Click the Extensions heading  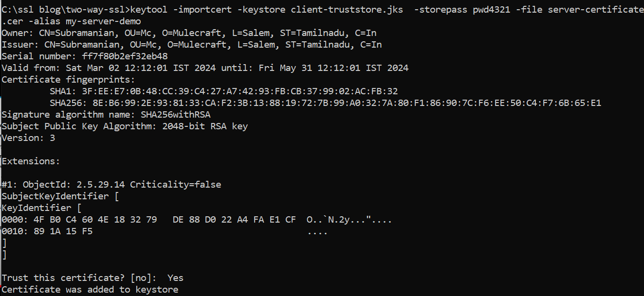point(31,161)
